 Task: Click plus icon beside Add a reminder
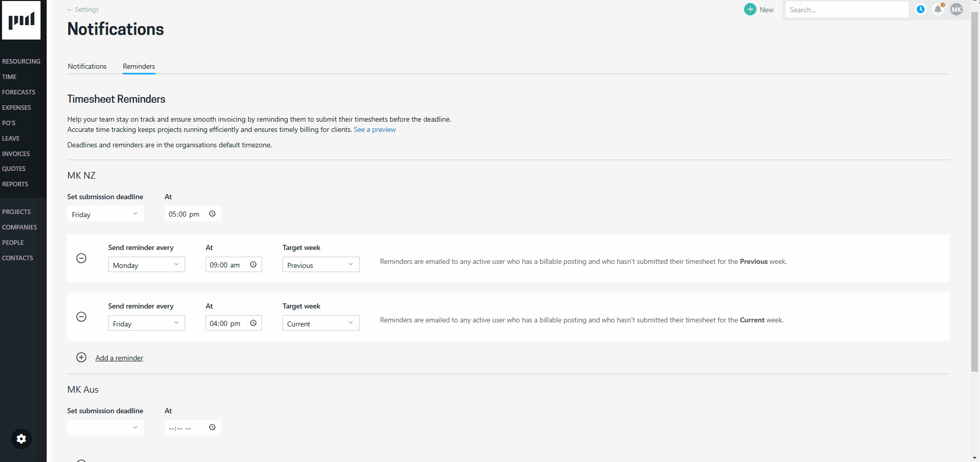click(81, 357)
